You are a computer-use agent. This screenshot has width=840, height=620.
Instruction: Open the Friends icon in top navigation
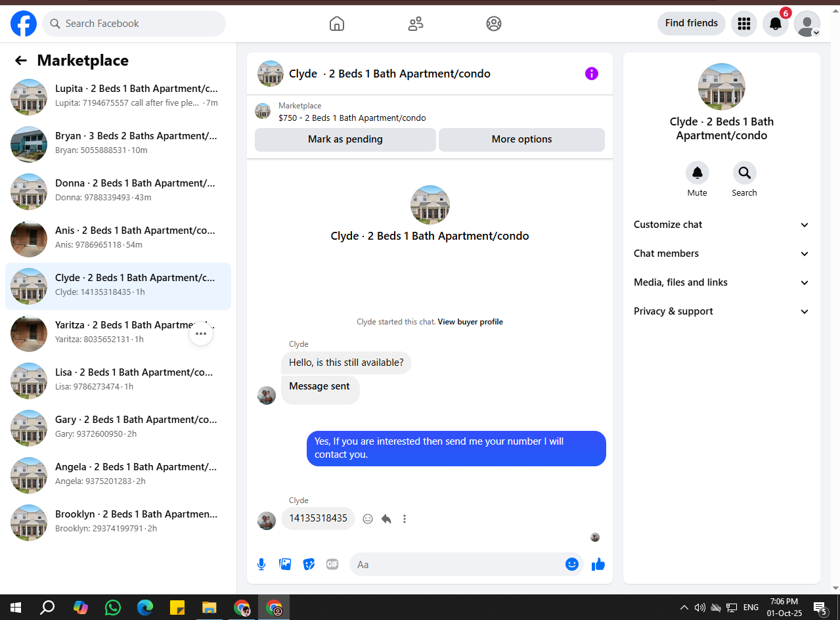tap(415, 24)
